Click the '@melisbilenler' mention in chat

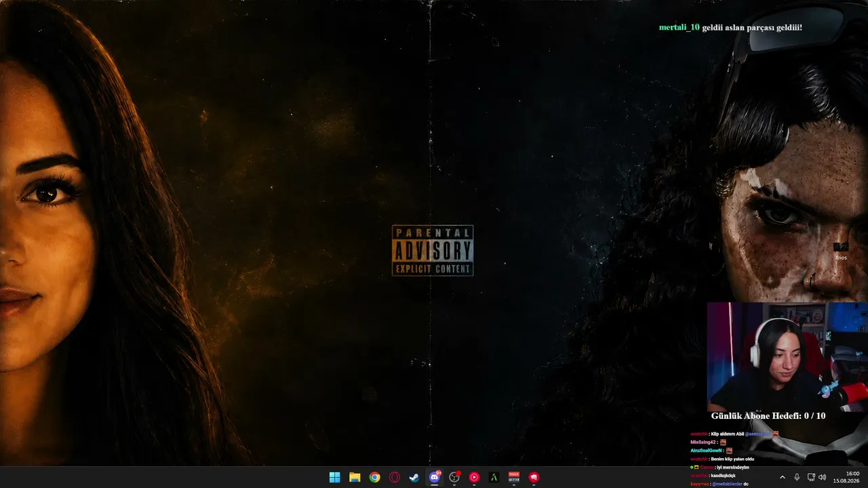click(727, 484)
